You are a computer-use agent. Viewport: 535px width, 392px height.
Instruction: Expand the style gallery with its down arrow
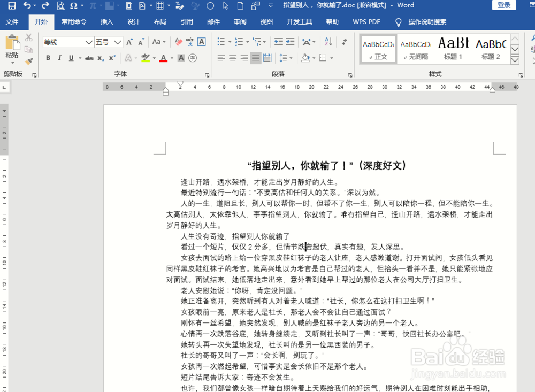515,60
